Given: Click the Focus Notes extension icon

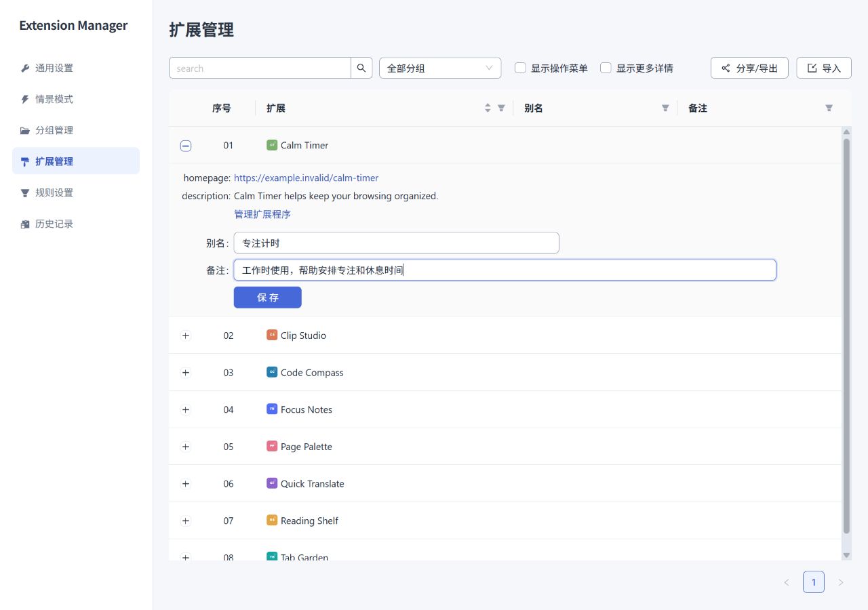Looking at the screenshot, I should 272,409.
